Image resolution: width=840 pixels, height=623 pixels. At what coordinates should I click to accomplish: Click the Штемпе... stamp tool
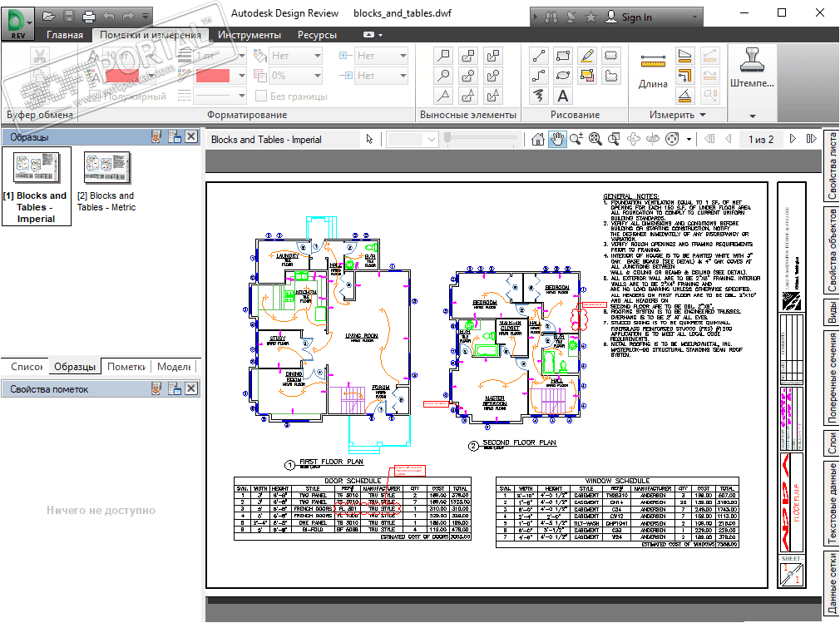click(x=752, y=67)
